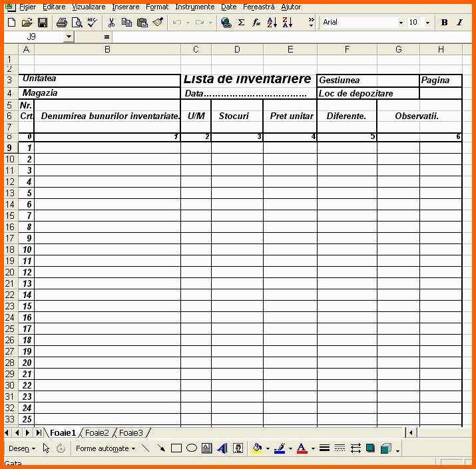Open the font color dropdown arrow
The height and width of the screenshot is (469, 476).
tap(313, 448)
